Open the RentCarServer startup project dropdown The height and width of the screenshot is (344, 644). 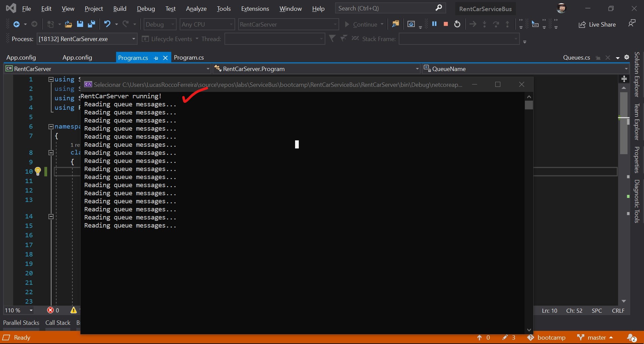click(x=288, y=24)
